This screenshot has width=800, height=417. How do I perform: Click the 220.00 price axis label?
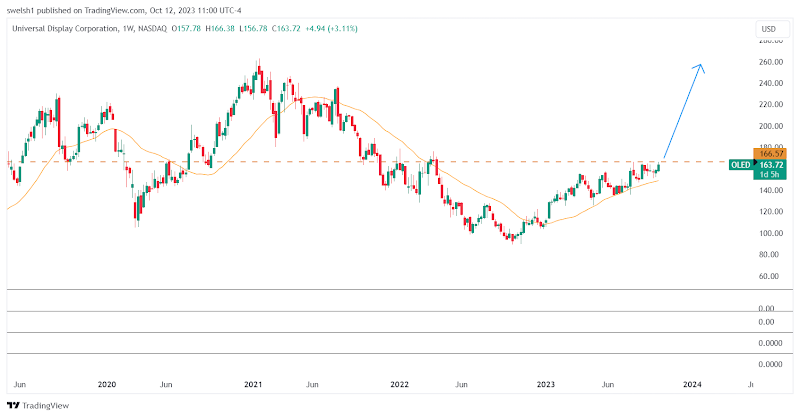771,105
